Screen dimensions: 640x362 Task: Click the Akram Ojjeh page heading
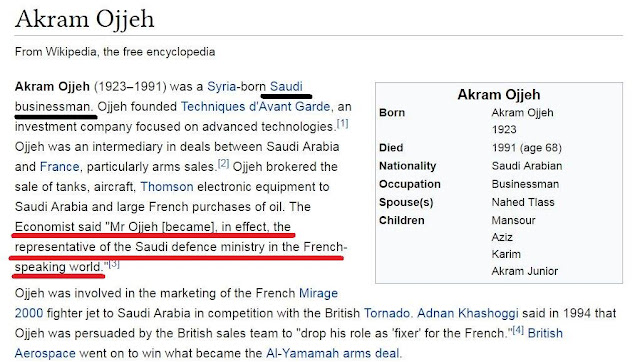84,19
